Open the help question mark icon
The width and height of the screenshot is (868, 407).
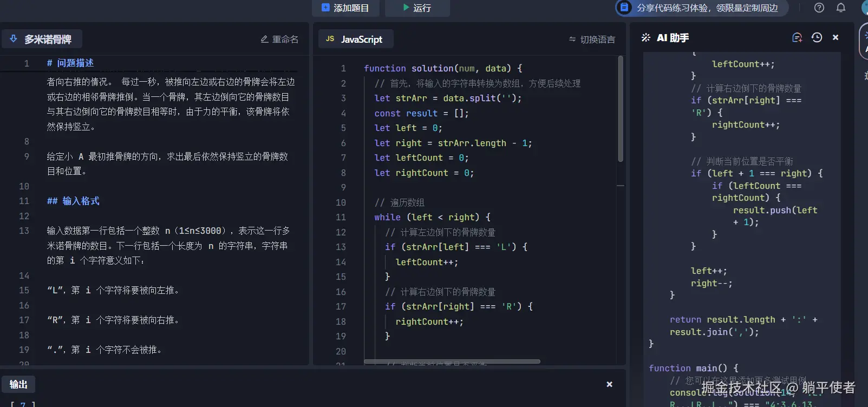point(819,8)
